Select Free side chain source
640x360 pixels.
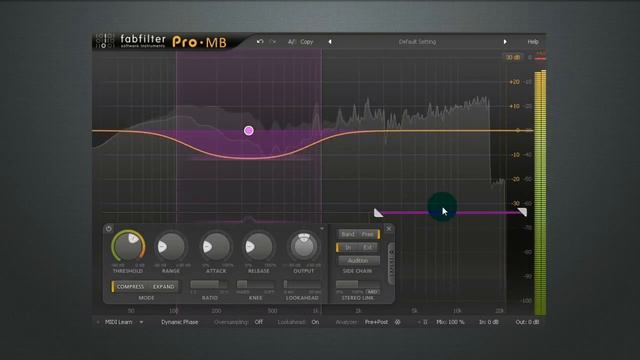point(368,234)
